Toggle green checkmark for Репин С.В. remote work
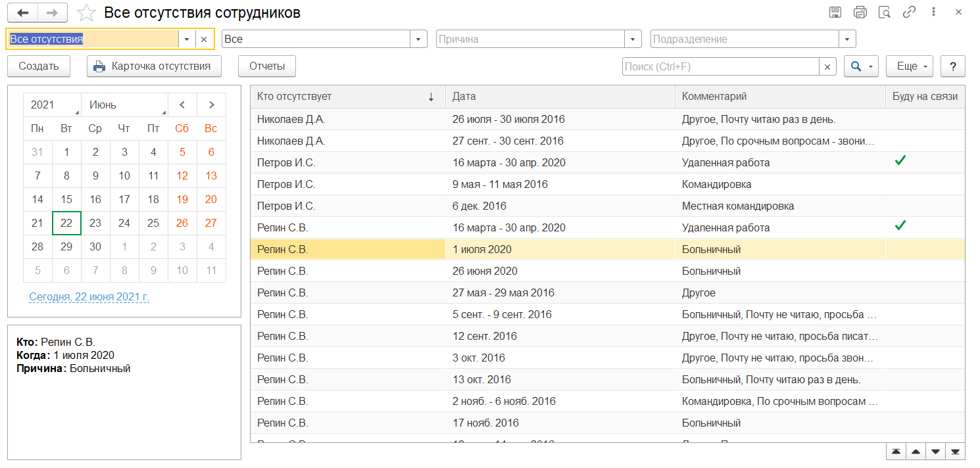The width and height of the screenshot is (980, 468). tap(900, 225)
